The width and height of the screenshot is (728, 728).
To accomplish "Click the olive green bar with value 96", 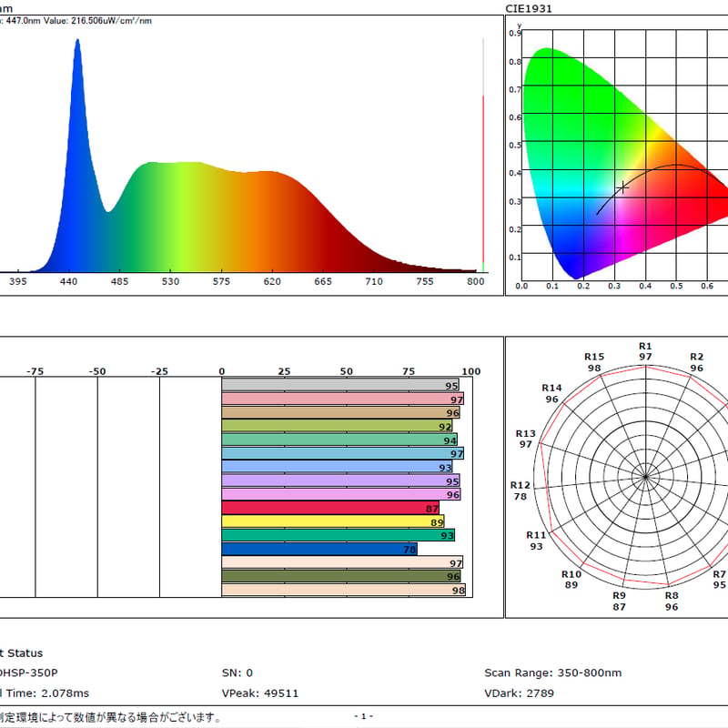I will [x=341, y=577].
